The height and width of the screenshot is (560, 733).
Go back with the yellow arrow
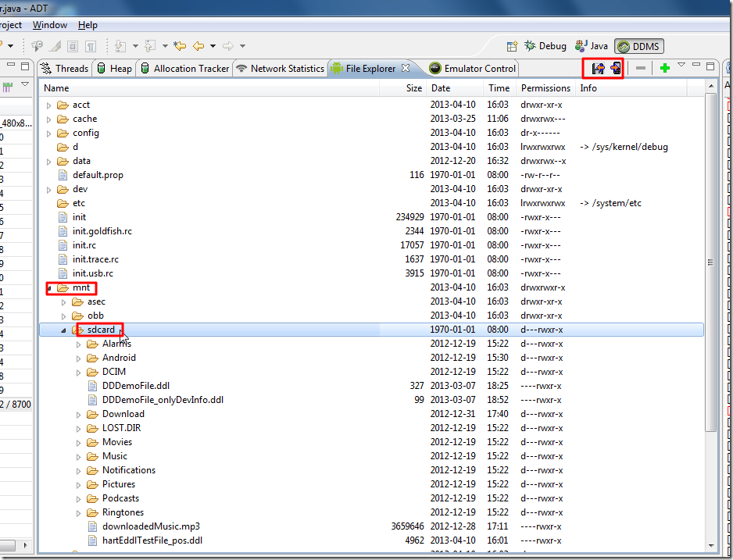tap(198, 46)
